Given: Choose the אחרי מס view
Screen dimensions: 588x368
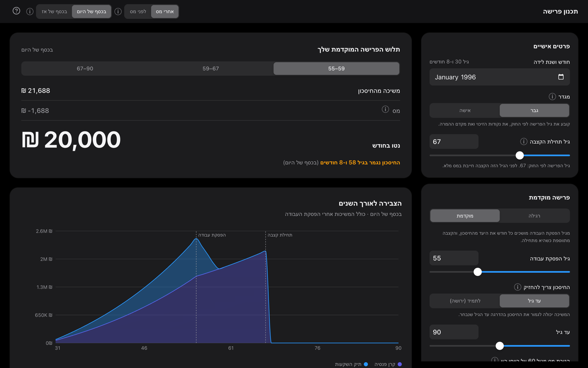Looking at the screenshot, I should click(x=165, y=11).
